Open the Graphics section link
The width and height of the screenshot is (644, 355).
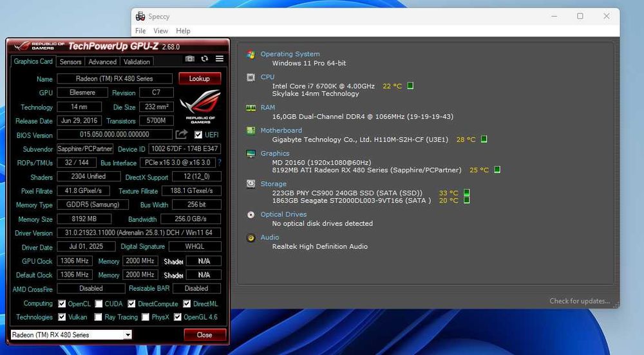point(275,153)
